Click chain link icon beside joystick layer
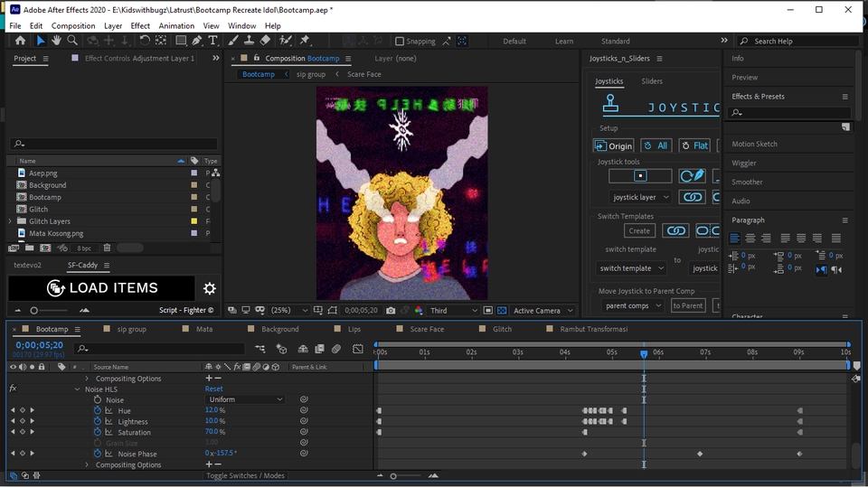Viewport: 868px width, 487px height. click(692, 197)
